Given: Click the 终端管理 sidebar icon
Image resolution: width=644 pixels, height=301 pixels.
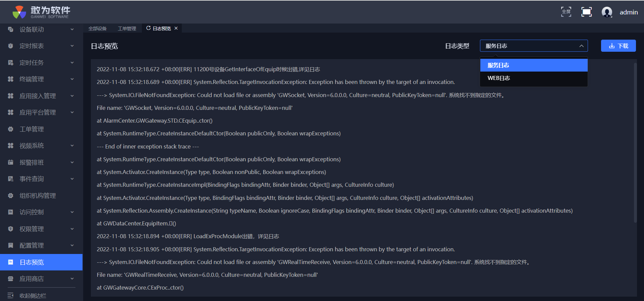Looking at the screenshot, I should 10,79.
